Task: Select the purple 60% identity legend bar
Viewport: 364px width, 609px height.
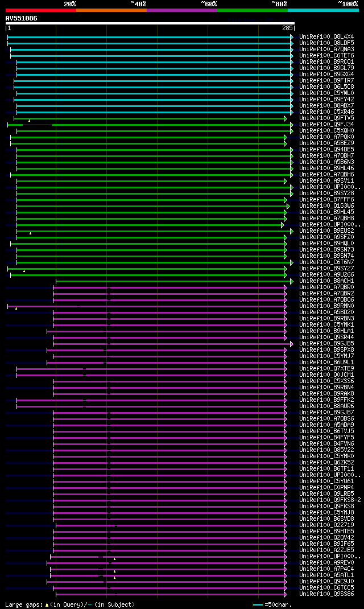Action: pyautogui.click(x=182, y=10)
